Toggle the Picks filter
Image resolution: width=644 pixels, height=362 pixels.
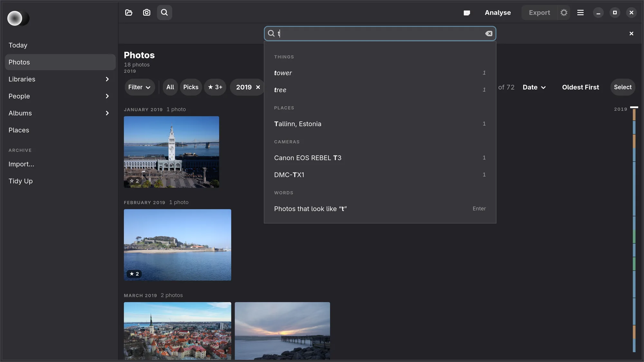[191, 87]
